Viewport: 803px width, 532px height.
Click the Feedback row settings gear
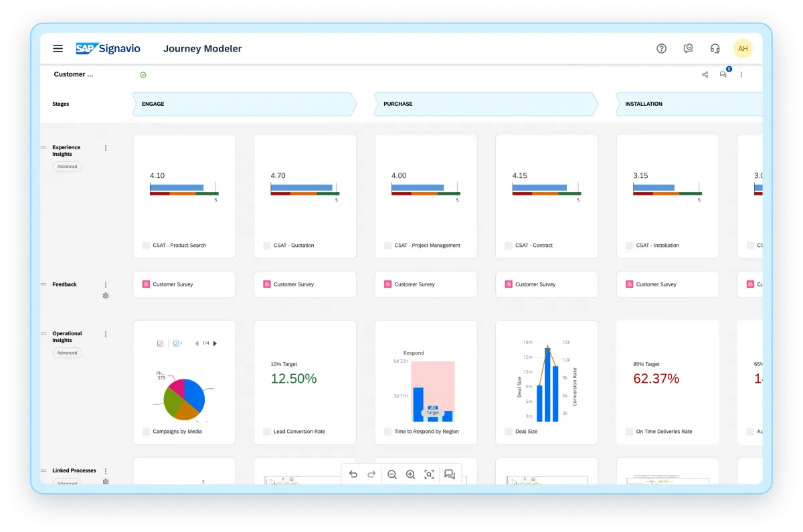[x=106, y=295]
